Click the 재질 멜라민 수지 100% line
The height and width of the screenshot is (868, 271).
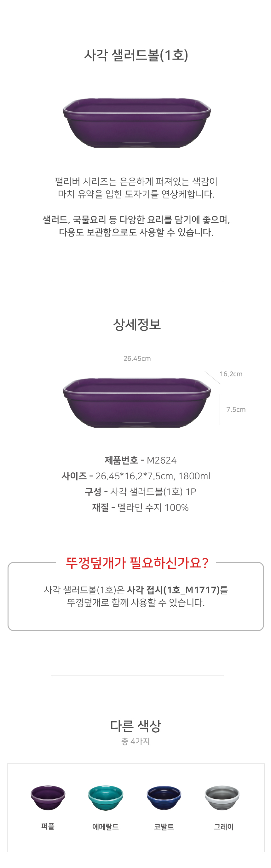(140, 507)
